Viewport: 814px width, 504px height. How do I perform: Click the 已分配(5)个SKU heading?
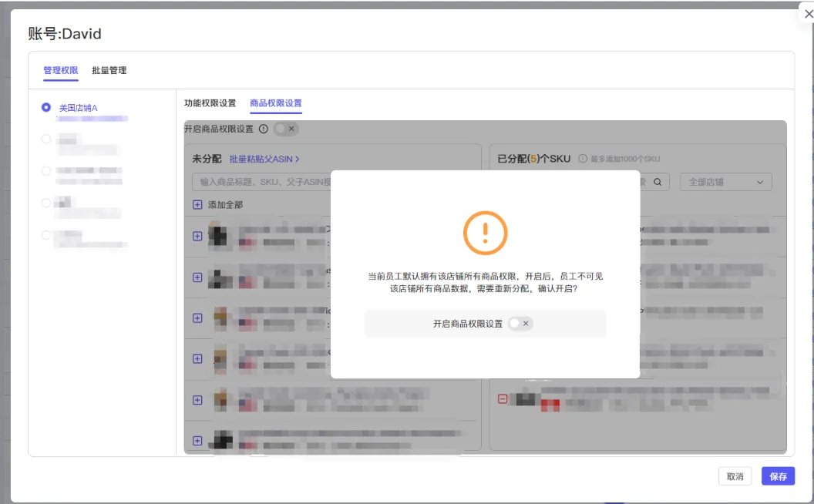(x=533, y=159)
